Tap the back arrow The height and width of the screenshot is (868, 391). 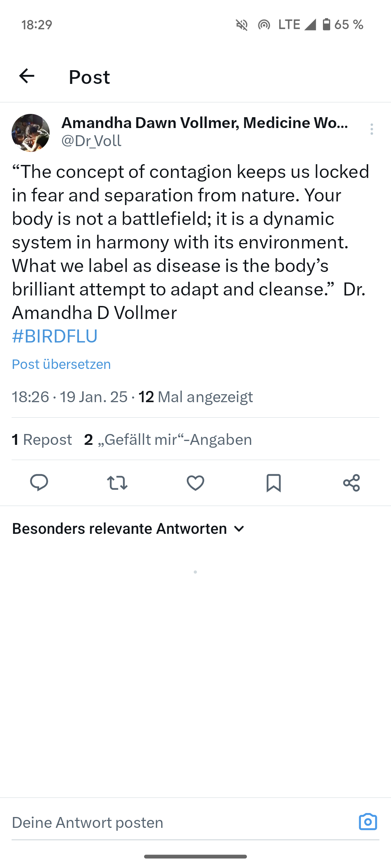coord(27,76)
